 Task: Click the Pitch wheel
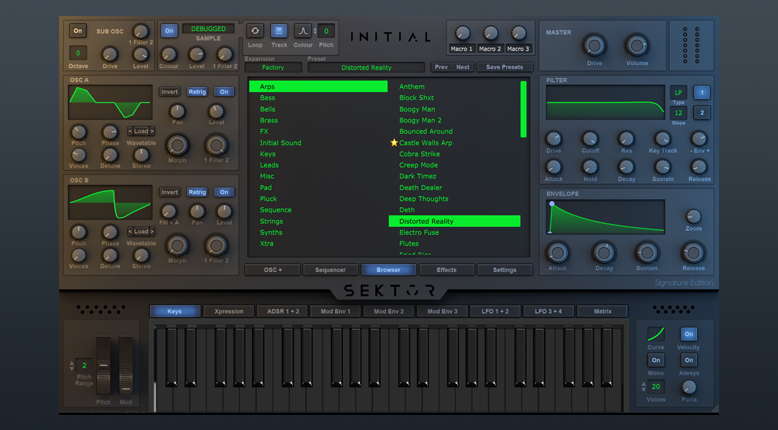coord(103,366)
